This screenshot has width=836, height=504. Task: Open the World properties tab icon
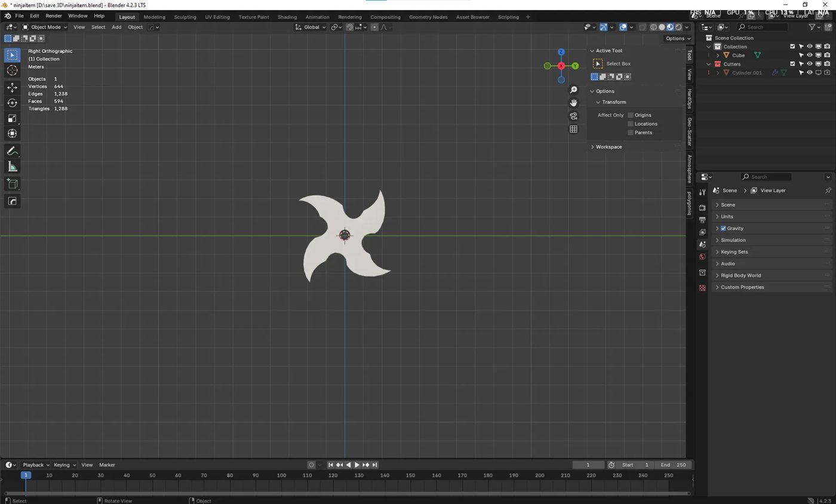(702, 257)
